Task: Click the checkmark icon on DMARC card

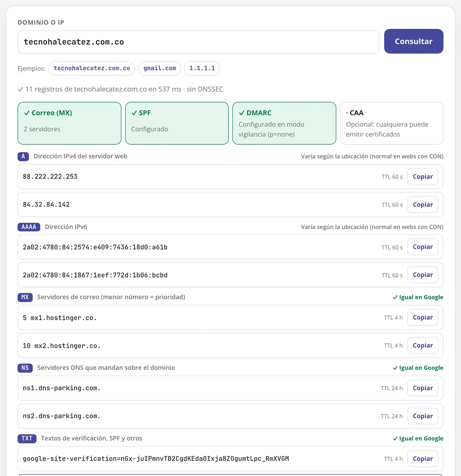Action: pos(242,113)
